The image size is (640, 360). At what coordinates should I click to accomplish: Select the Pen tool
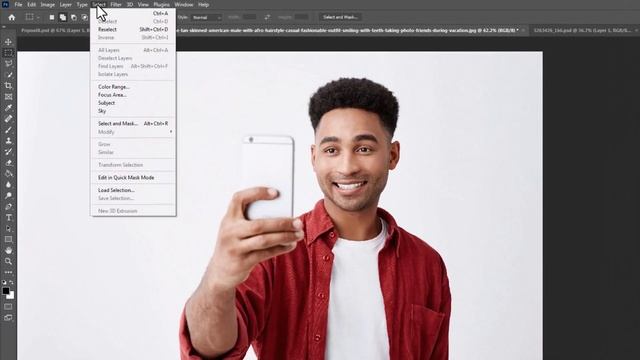(8, 207)
